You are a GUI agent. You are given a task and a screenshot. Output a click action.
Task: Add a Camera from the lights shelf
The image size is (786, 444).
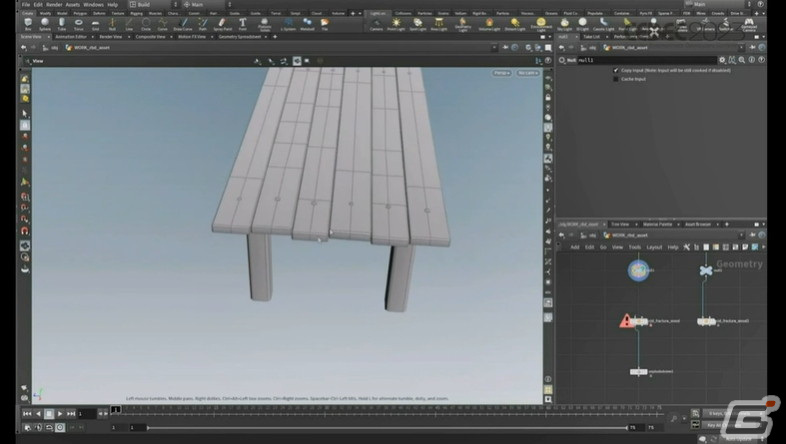point(376,24)
